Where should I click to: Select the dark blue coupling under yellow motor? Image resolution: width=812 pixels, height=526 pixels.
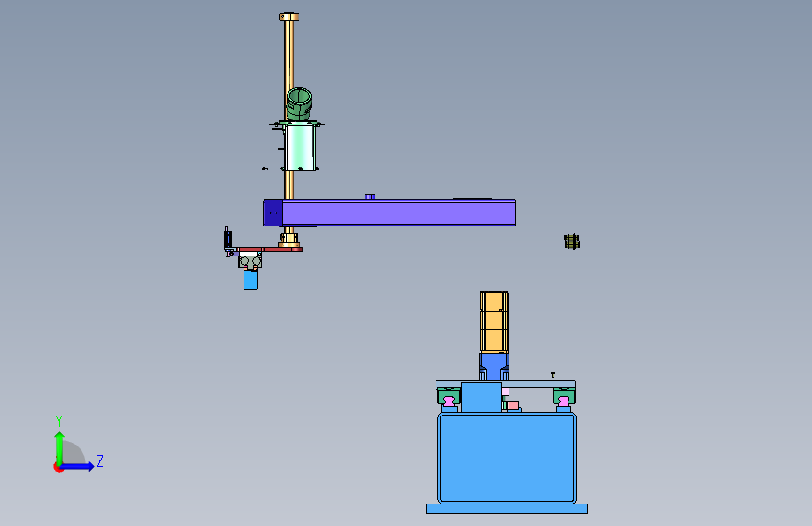tap(494, 367)
